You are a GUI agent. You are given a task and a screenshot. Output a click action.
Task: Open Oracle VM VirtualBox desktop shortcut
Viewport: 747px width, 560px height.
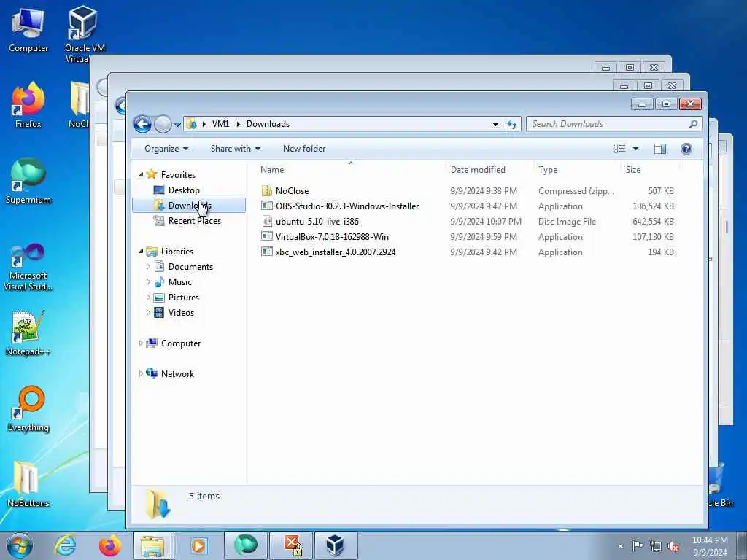[85, 34]
